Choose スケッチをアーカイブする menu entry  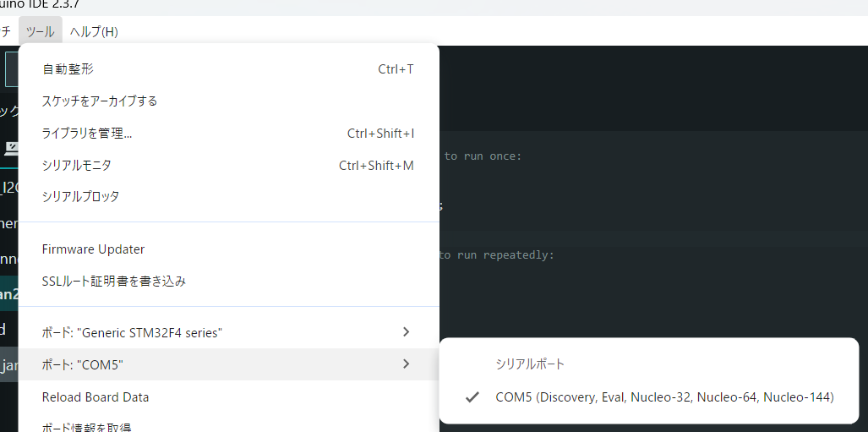pos(100,101)
